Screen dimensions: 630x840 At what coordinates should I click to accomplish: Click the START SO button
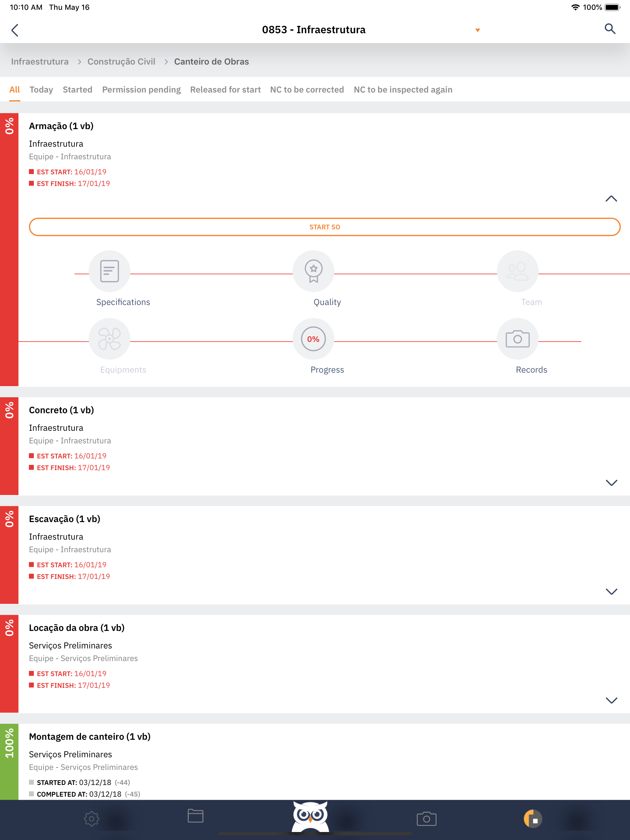(x=325, y=227)
